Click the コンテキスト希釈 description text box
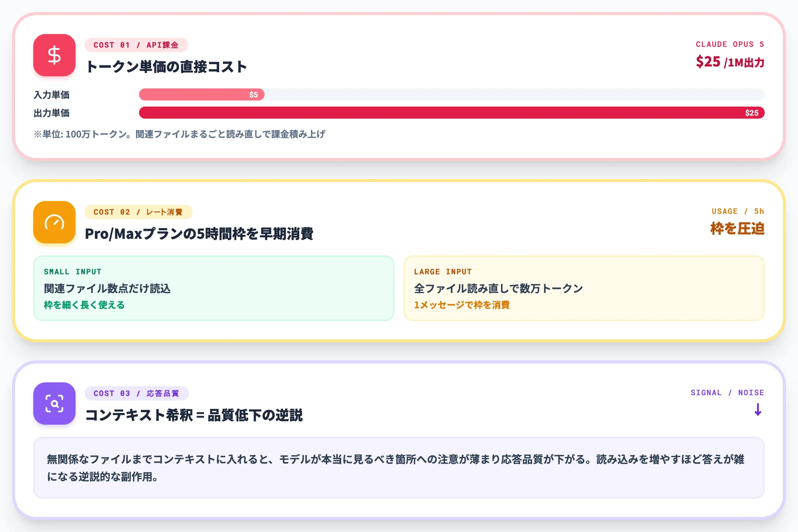Viewport: 798px width, 532px height. point(399,468)
